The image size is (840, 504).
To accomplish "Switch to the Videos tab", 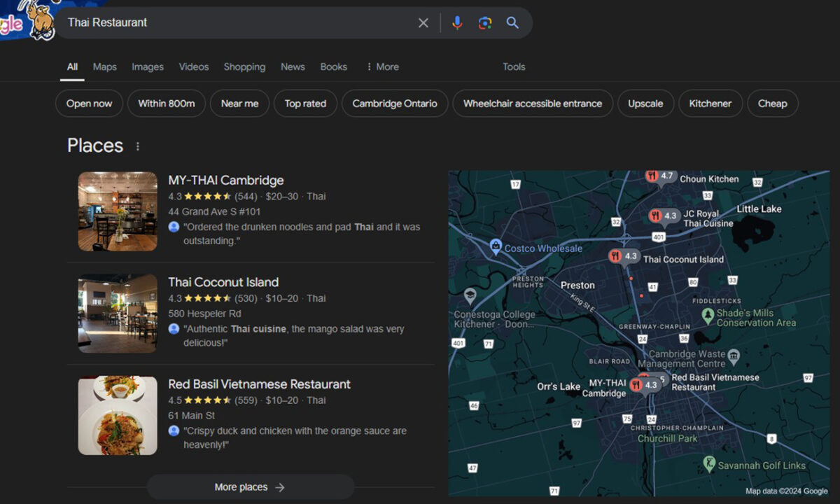I will [194, 67].
